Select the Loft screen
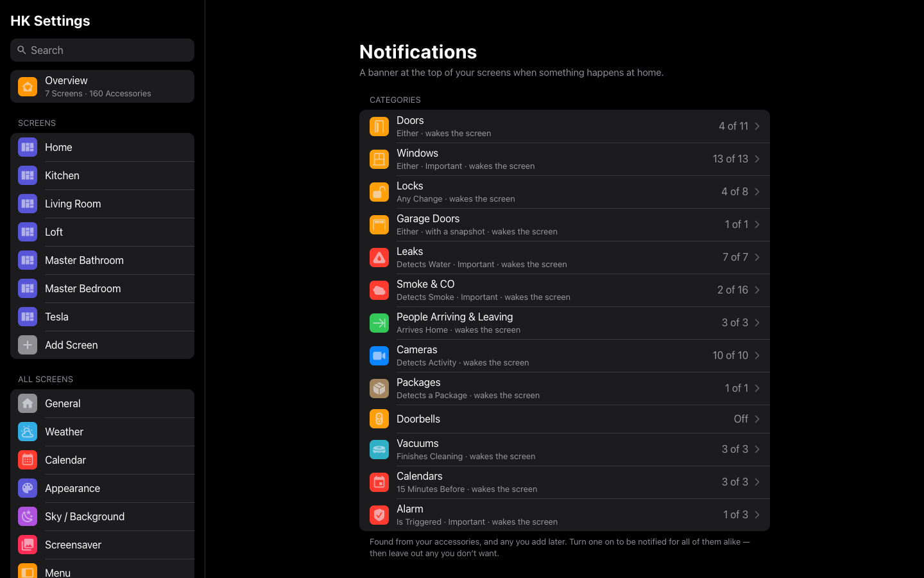 pyautogui.click(x=102, y=232)
